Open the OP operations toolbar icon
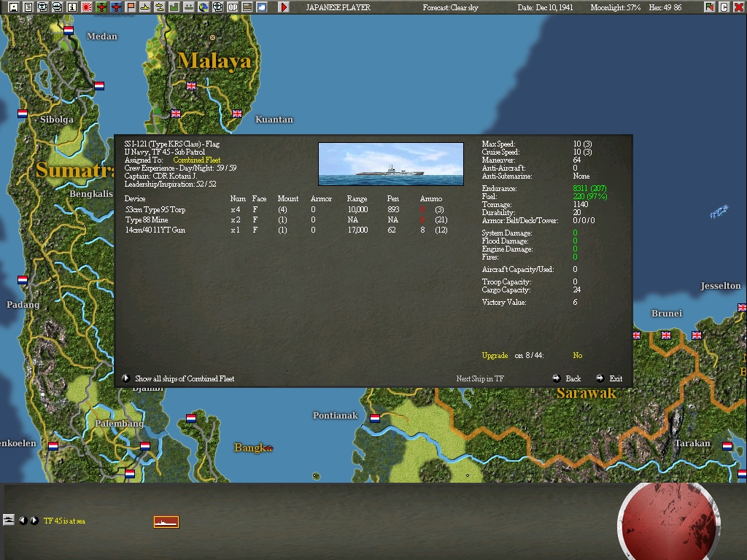Viewport: 747px width, 560px height. coord(233,7)
